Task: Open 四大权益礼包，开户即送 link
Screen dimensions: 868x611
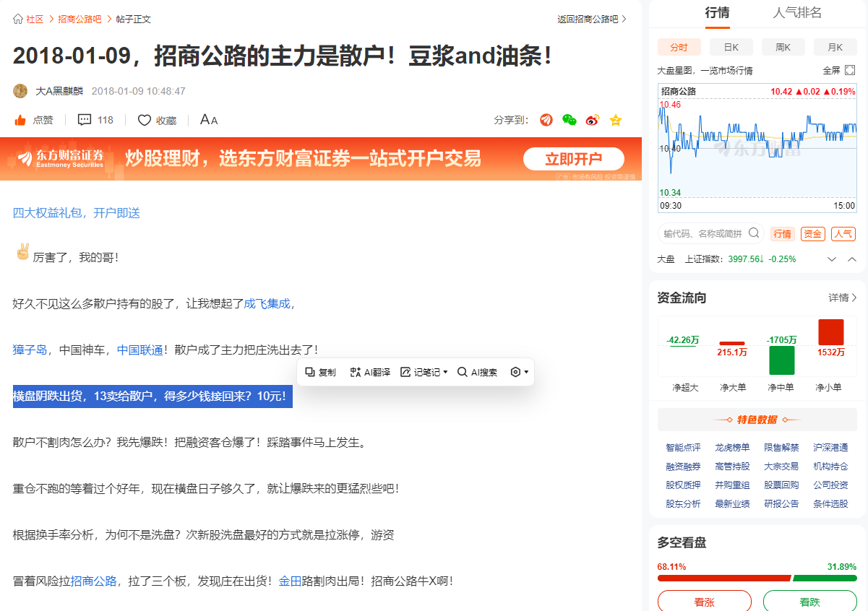Action: pyautogui.click(x=77, y=213)
